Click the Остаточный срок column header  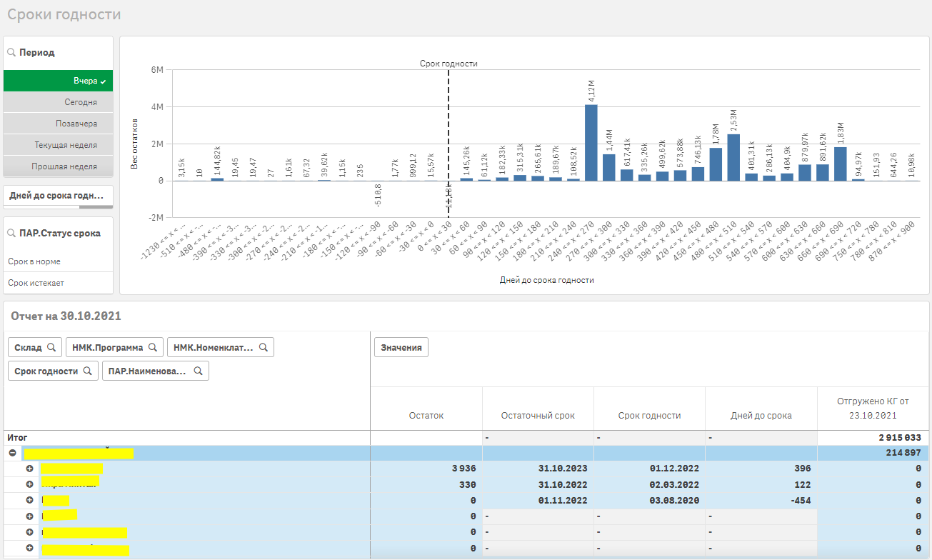point(538,415)
